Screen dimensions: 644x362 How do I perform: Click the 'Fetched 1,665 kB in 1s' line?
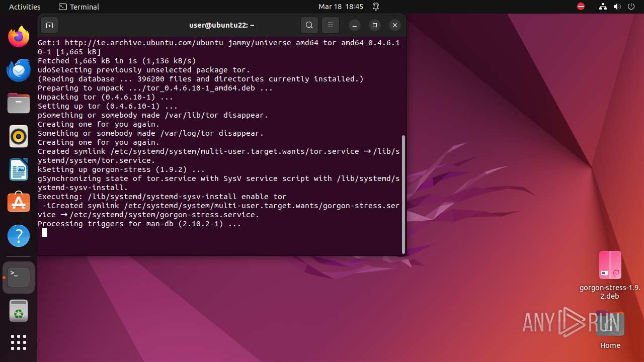coord(117,61)
